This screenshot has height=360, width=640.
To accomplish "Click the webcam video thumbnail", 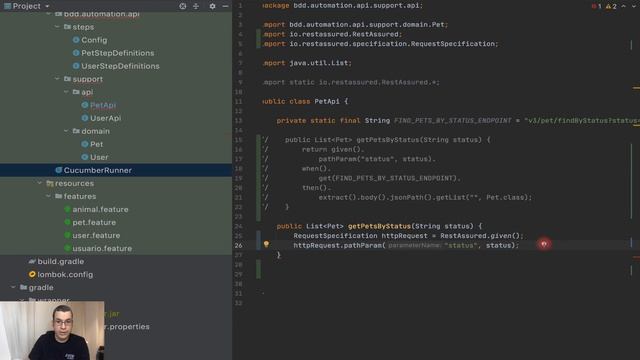I will 52,331.
